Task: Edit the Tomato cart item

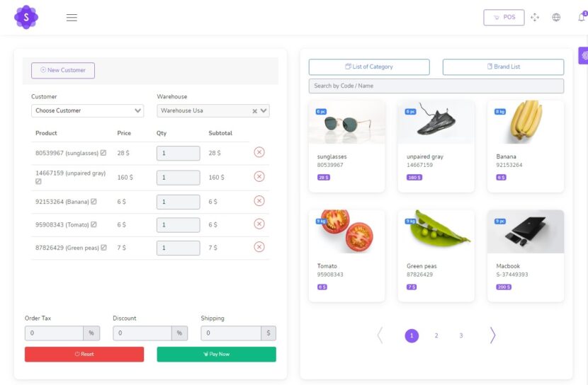Action: (94, 224)
